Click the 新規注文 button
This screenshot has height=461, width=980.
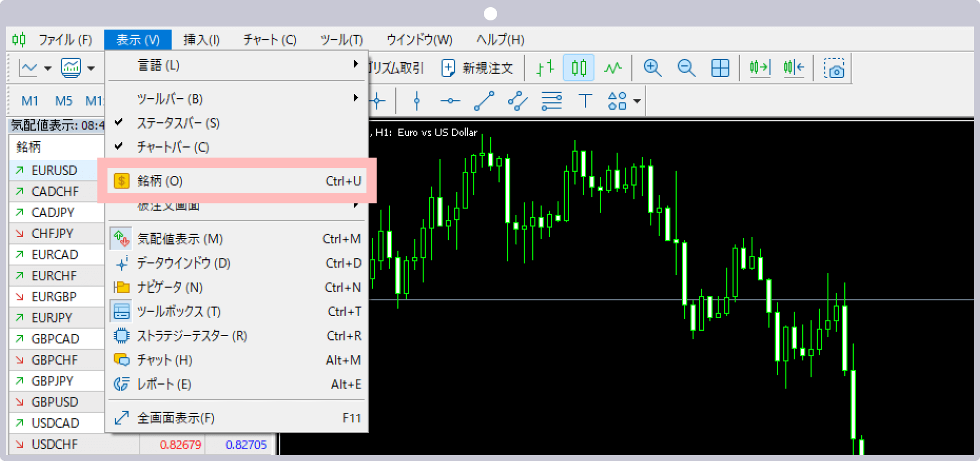[477, 68]
